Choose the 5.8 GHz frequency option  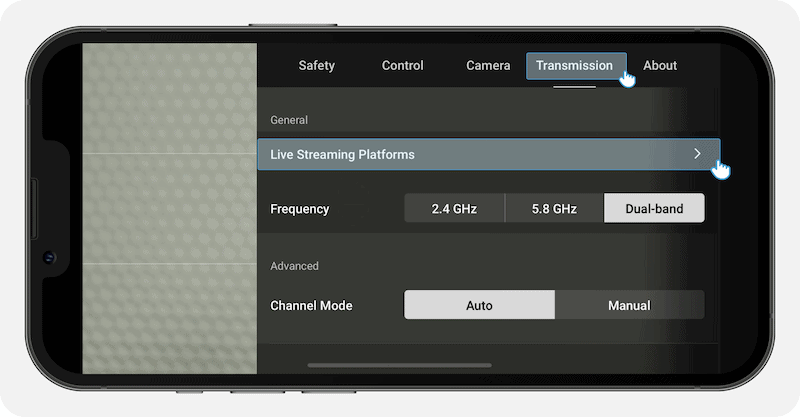tap(554, 209)
